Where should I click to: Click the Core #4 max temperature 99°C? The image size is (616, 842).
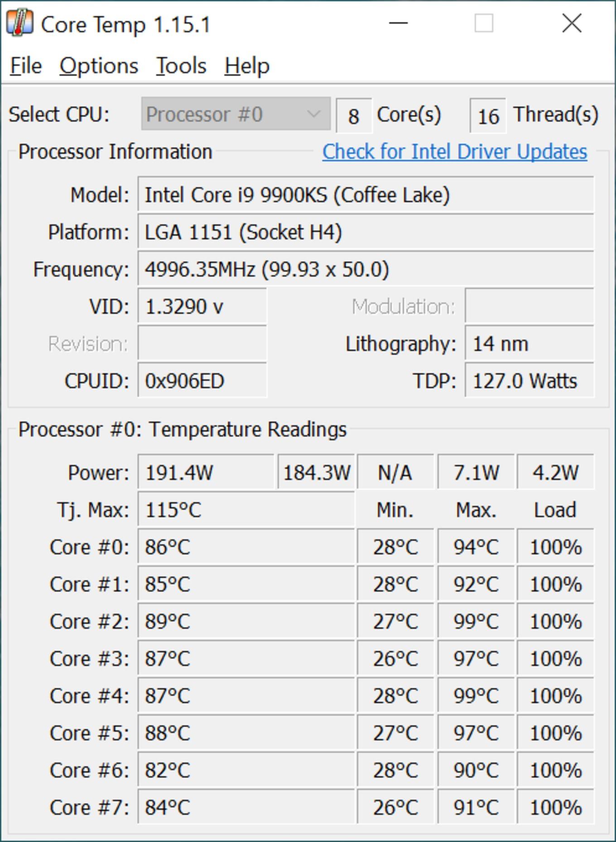(476, 696)
